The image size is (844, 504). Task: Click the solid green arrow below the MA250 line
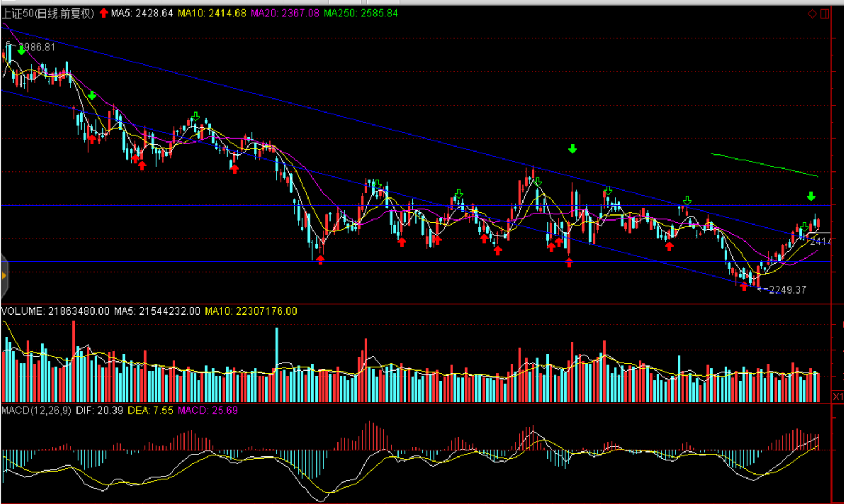[x=811, y=196]
